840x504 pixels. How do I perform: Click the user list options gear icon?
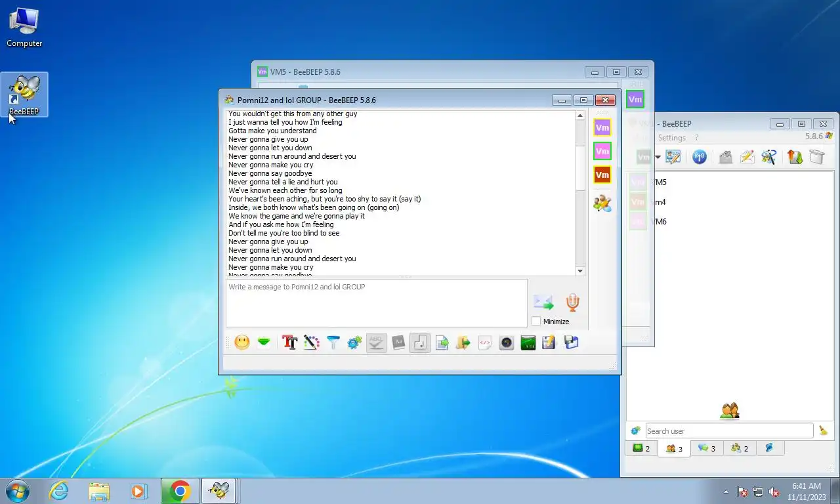(x=635, y=431)
